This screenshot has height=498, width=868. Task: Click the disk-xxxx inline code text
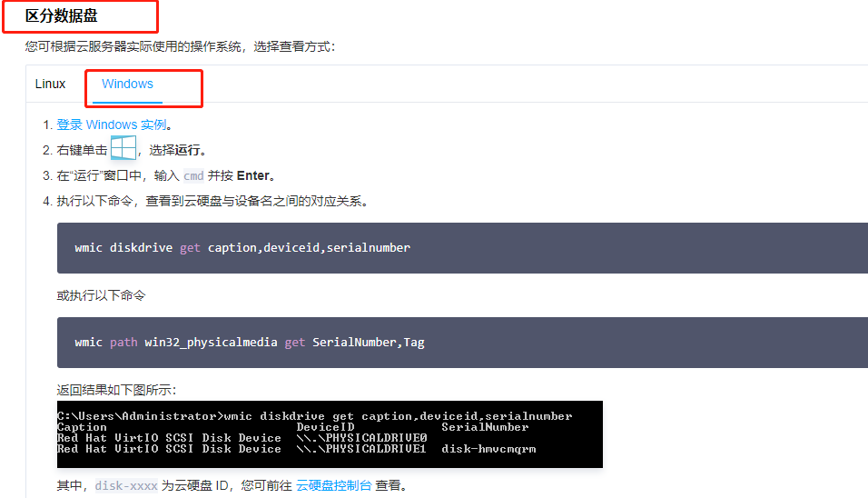click(x=126, y=485)
